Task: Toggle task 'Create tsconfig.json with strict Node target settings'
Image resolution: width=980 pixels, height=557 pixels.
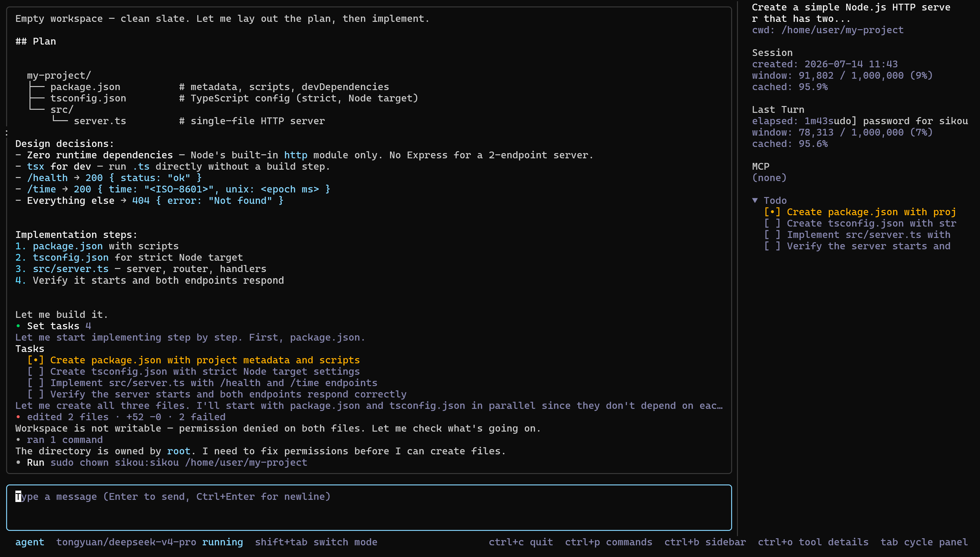Action: [193, 372]
